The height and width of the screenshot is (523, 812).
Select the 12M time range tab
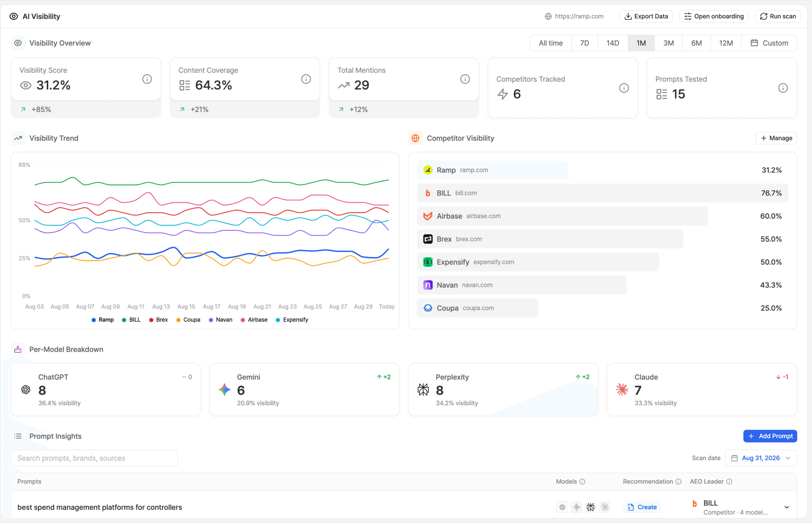click(726, 43)
